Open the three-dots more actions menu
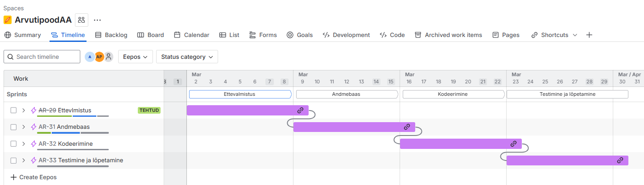 pos(97,20)
